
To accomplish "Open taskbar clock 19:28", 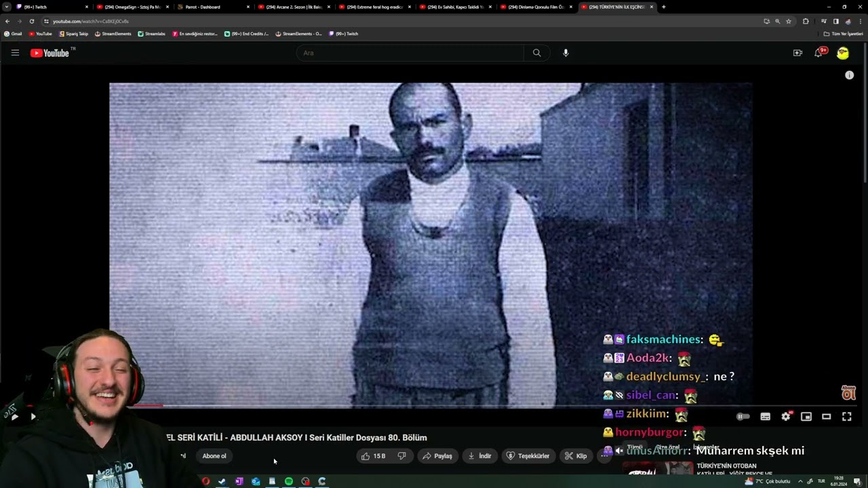I will tap(839, 481).
